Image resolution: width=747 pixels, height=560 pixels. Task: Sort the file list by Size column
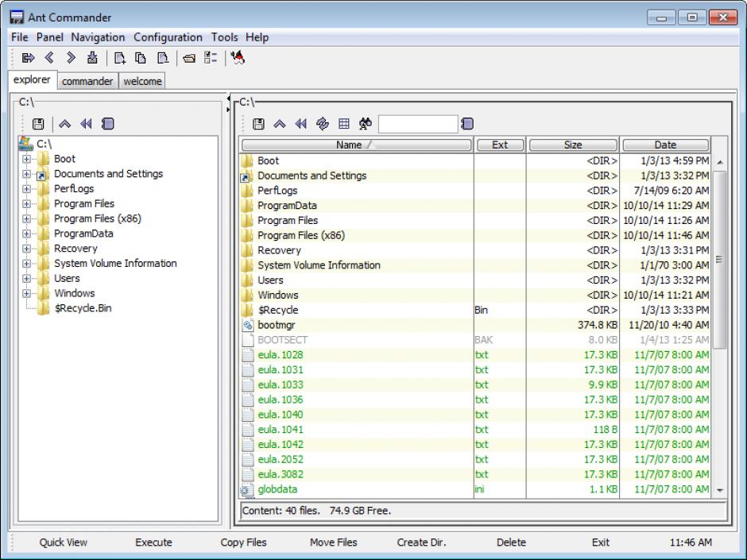573,145
